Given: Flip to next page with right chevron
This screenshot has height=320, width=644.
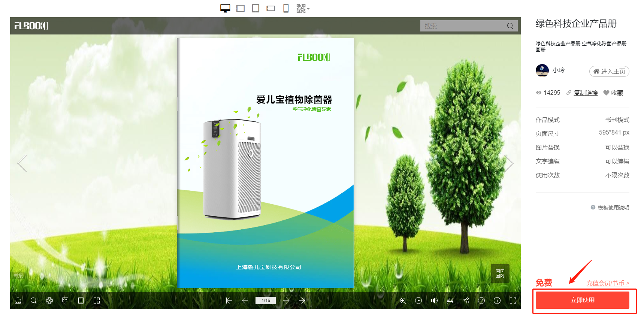Looking at the screenshot, I should coord(509,163).
